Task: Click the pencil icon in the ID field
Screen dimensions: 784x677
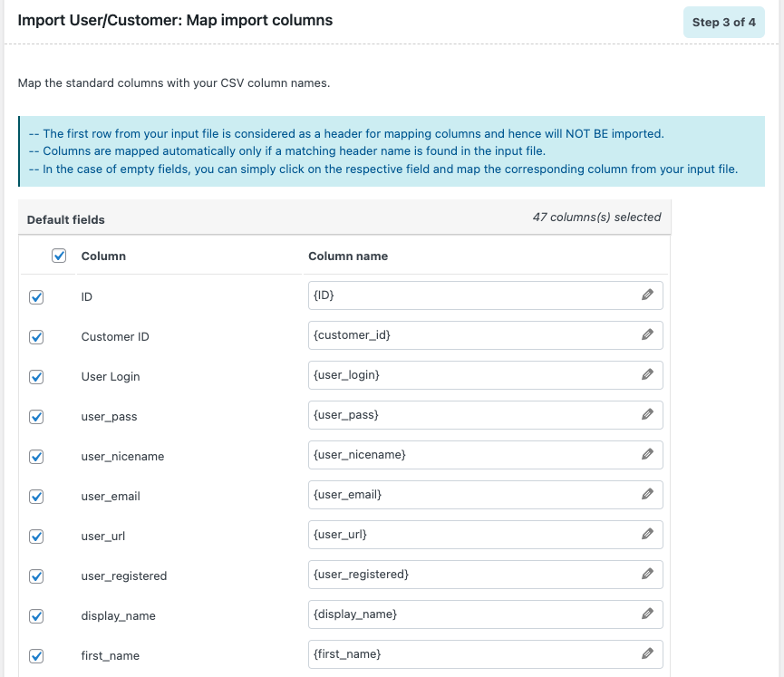Action: coord(647,295)
